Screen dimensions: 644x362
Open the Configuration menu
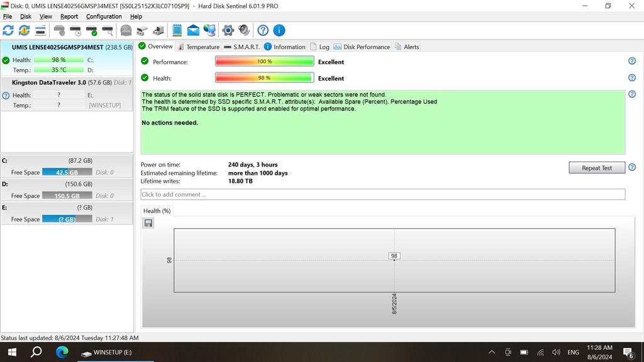[x=104, y=16]
